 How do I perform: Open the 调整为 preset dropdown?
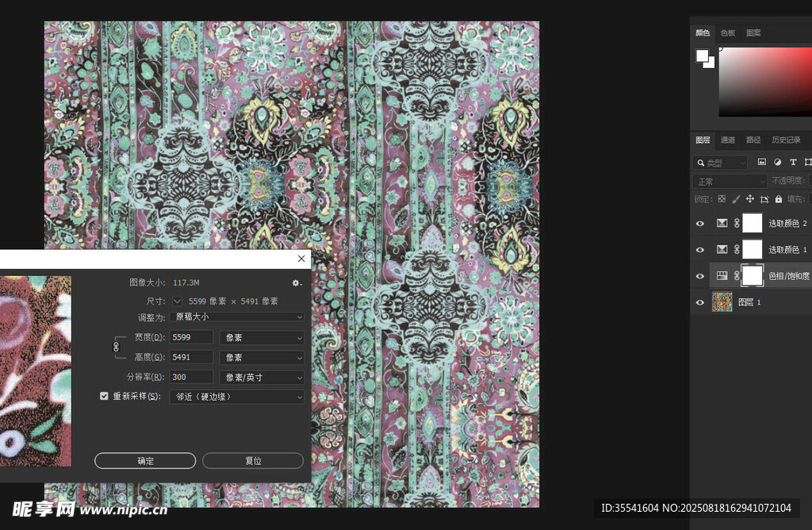point(237,317)
